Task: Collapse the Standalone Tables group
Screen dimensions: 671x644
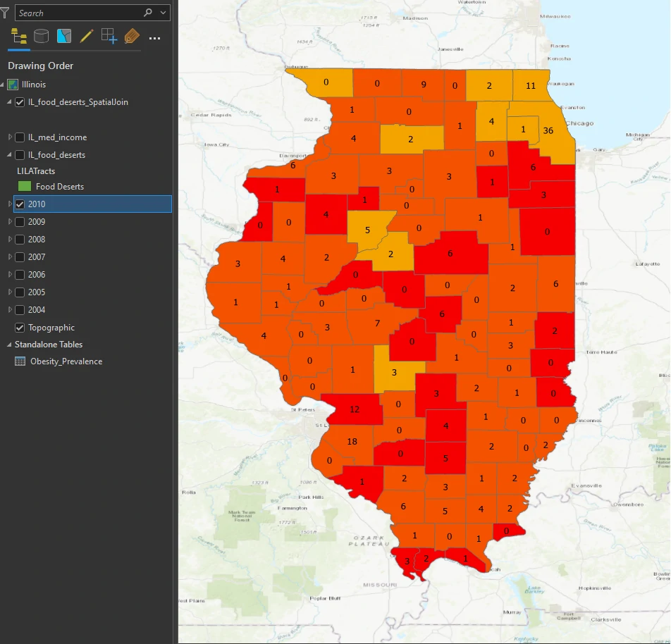Action: 9,345
